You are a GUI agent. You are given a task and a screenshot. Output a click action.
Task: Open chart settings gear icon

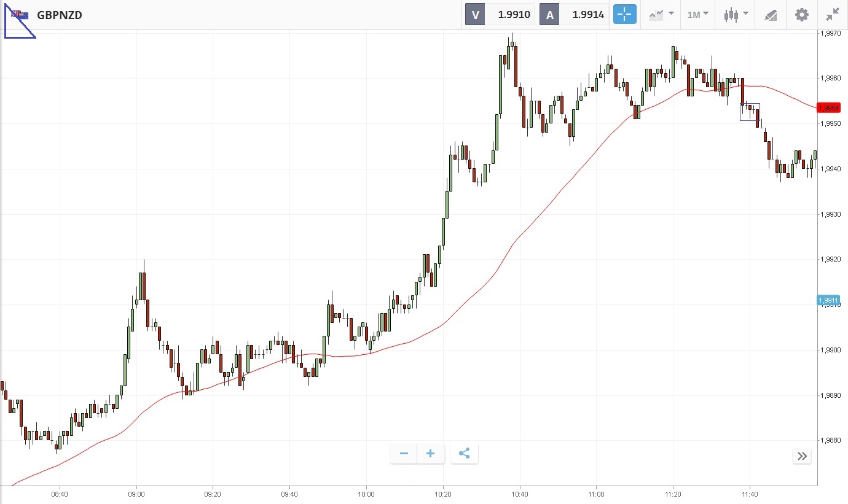[802, 15]
